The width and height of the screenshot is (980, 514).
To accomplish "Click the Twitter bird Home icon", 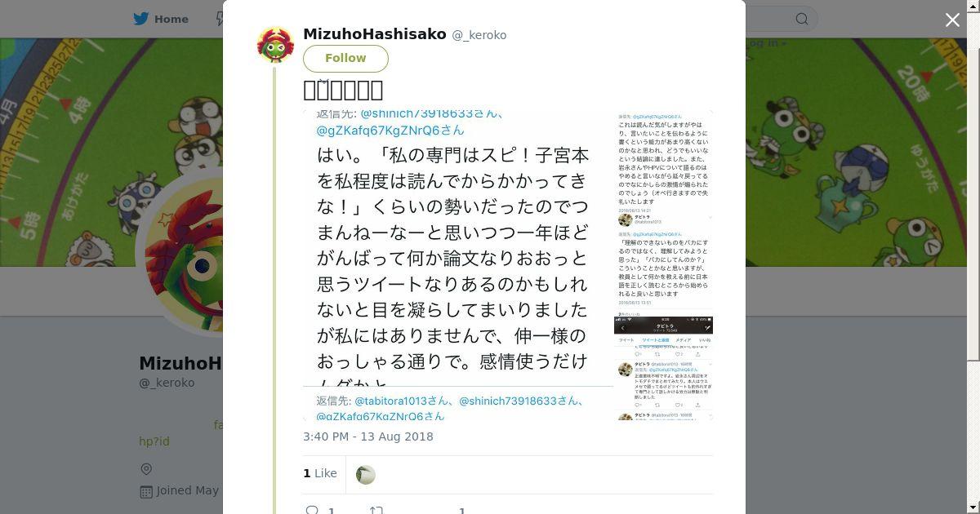I will click(142, 19).
